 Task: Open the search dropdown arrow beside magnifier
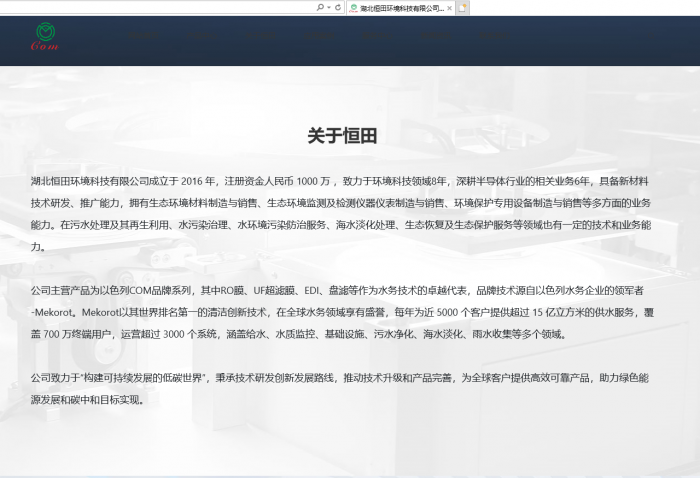point(329,8)
